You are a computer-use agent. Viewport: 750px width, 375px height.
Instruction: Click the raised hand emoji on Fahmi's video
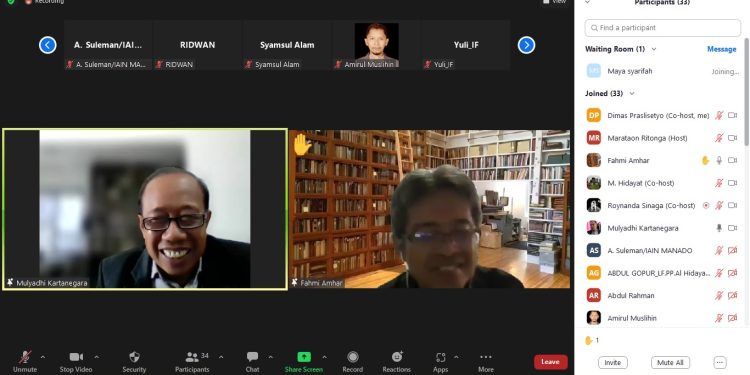tap(302, 145)
